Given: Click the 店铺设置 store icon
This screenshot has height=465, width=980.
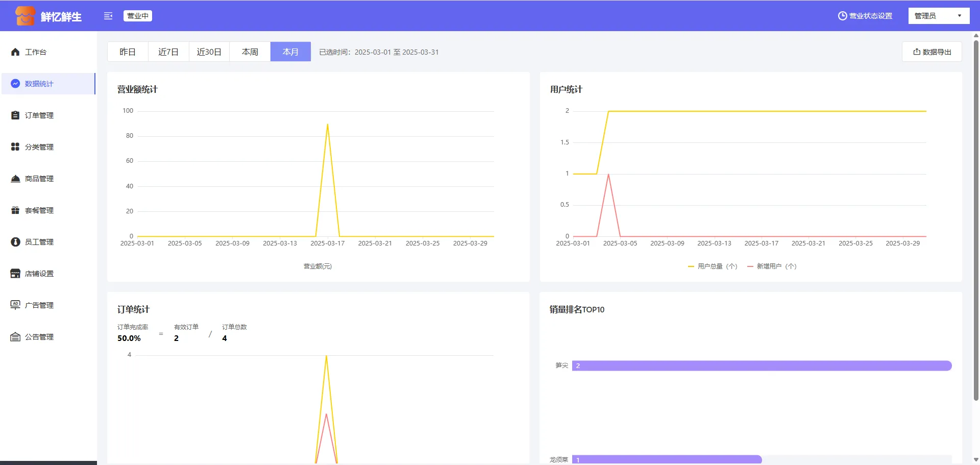Looking at the screenshot, I should [x=15, y=274].
